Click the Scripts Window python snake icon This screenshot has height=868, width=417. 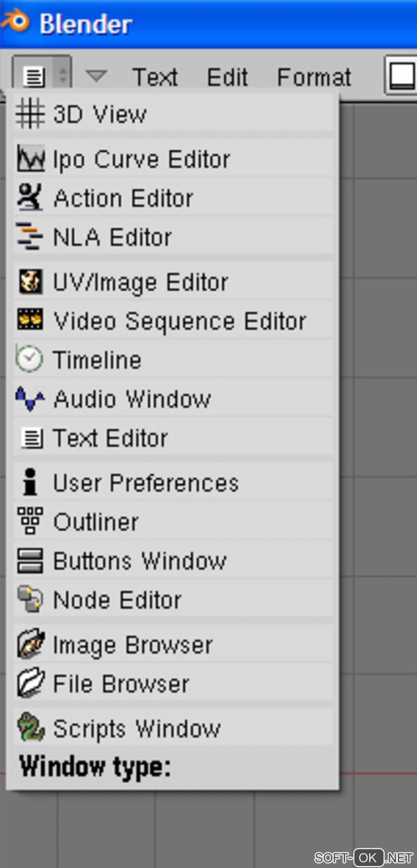pos(30,728)
